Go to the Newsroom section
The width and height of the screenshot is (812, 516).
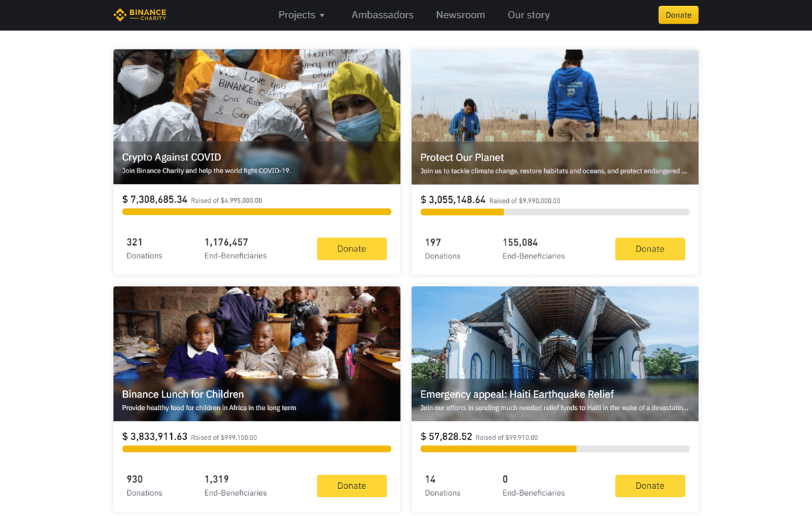(460, 15)
